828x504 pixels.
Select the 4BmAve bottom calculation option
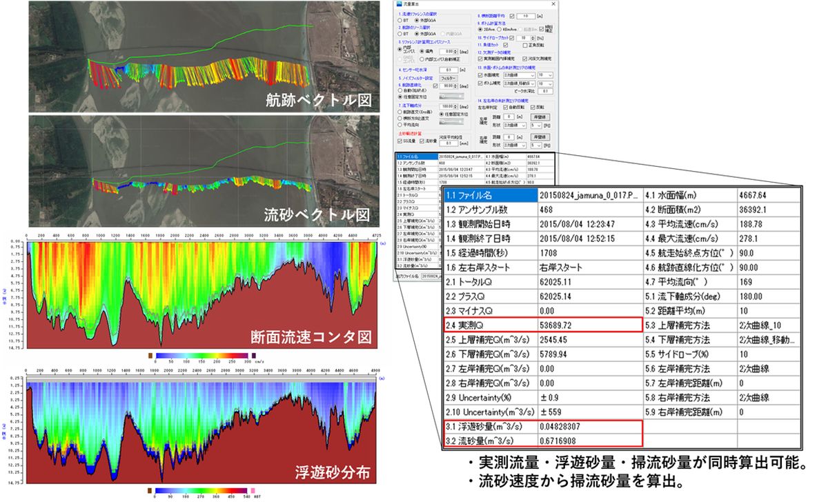tap(499, 30)
